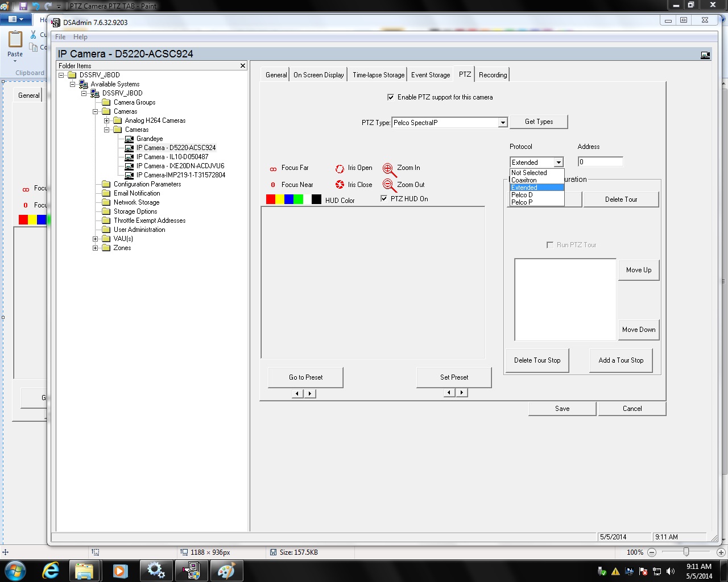Screen dimensions: 728x582
Task: Click the Focus Far infinity icon
Action: (273, 169)
